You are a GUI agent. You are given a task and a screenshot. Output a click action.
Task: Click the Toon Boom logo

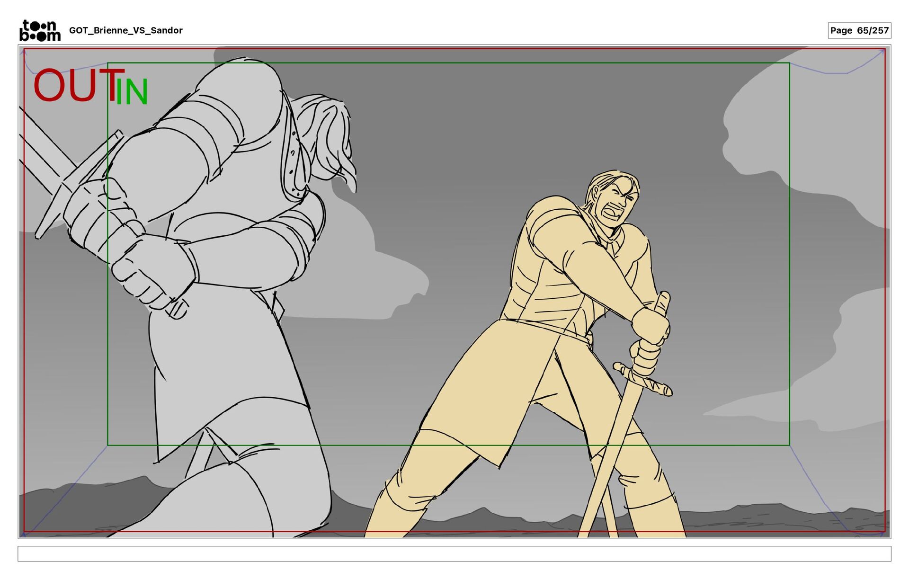pos(40,30)
